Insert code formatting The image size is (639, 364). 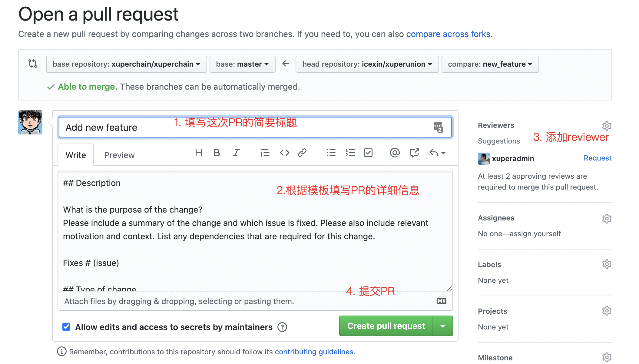click(x=284, y=153)
